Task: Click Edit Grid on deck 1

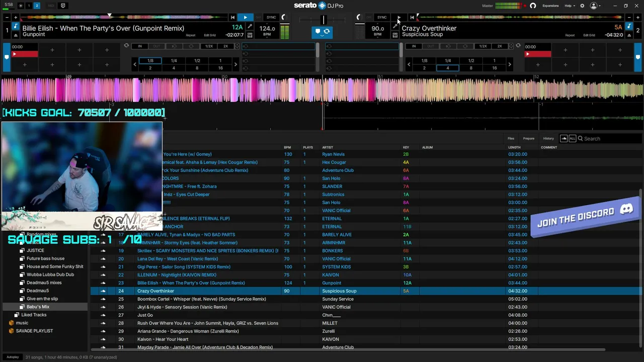Action: coord(210,35)
